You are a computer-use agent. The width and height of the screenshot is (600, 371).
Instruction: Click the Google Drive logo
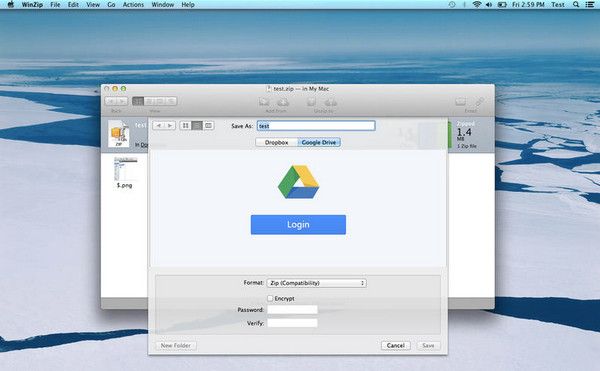pyautogui.click(x=298, y=182)
